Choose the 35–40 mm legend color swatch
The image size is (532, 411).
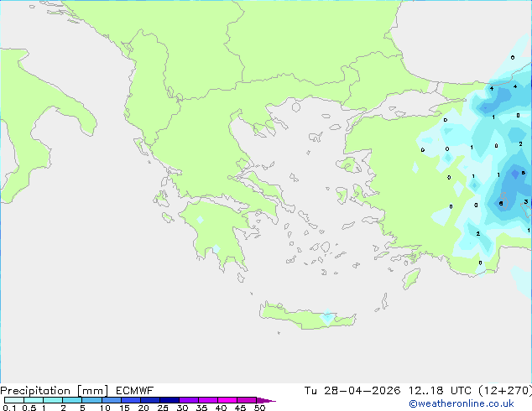coord(207,400)
